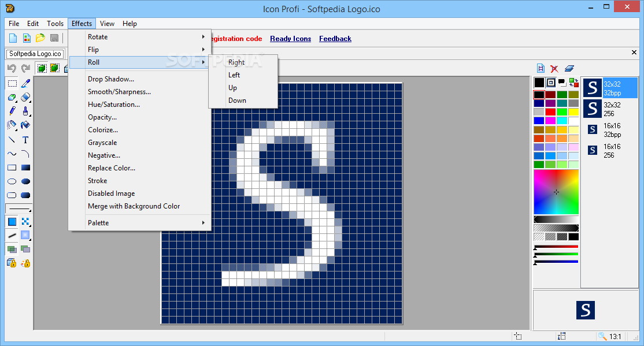This screenshot has width=644, height=346.
Task: Adjust the blue channel slider
Action: [556, 262]
